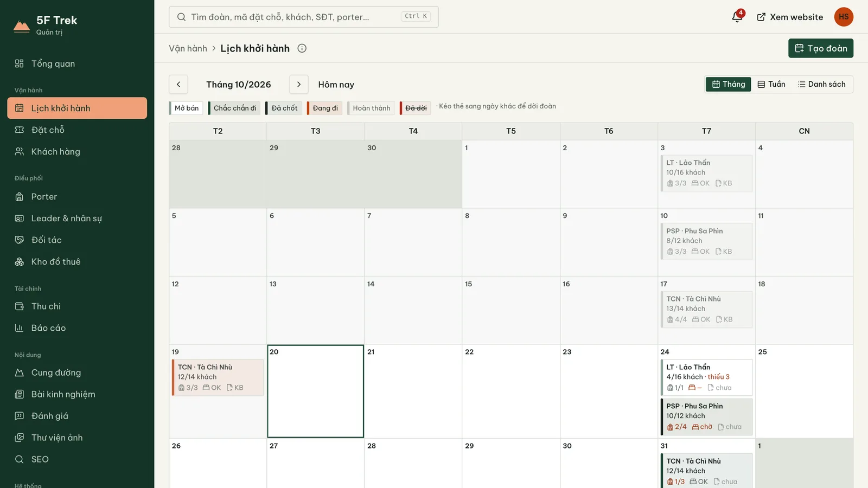Focus the search field Tìm đoàn
Screen dimensions: 868x488
tap(304, 17)
